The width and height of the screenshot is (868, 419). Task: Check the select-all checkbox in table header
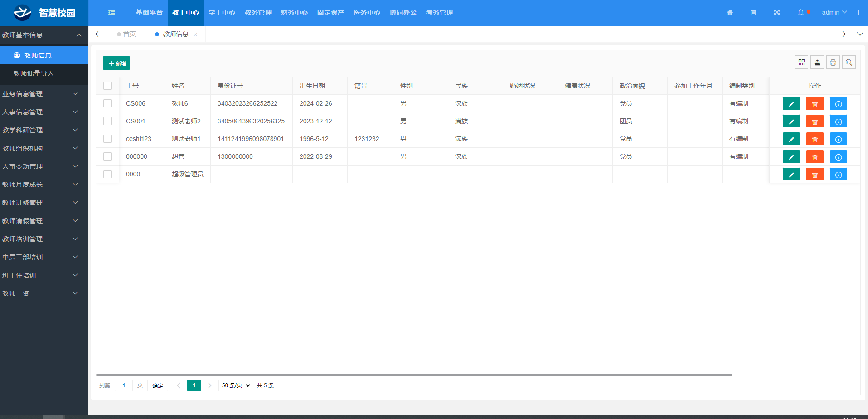pyautogui.click(x=107, y=86)
